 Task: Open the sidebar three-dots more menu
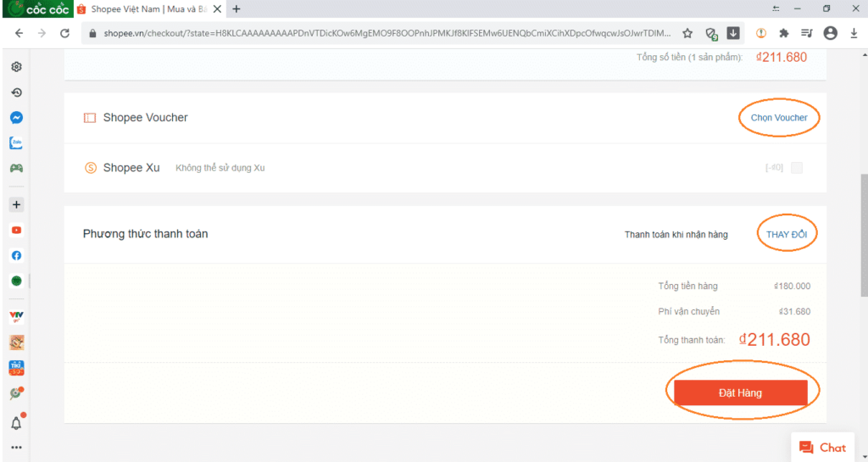(x=17, y=448)
